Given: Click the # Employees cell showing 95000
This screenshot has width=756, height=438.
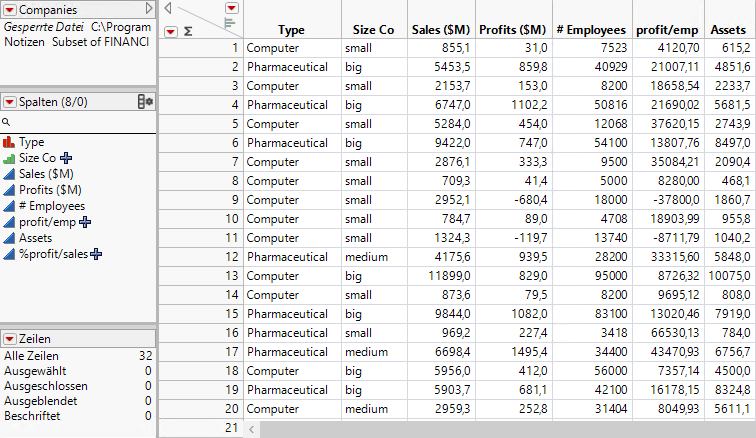Looking at the screenshot, I should pyautogui.click(x=593, y=276).
